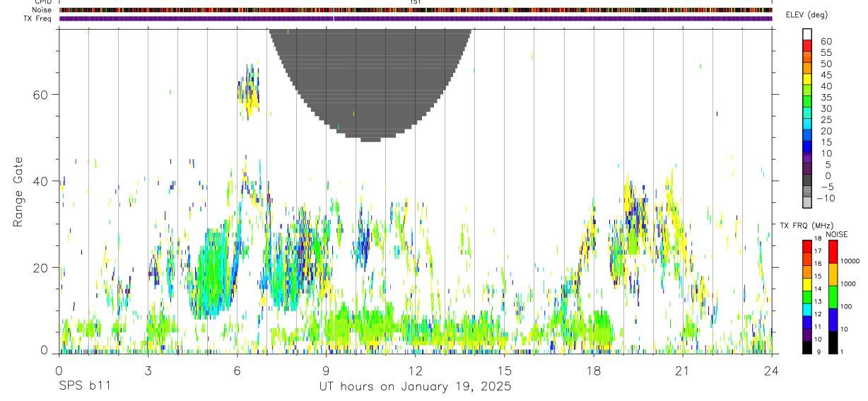Click the x-axis tick label "9"

(x=326, y=370)
